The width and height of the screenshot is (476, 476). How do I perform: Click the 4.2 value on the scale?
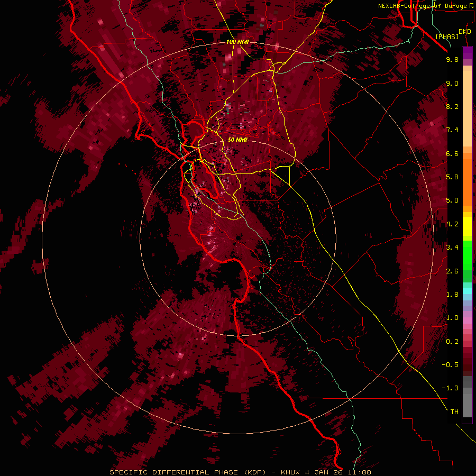pos(452,224)
